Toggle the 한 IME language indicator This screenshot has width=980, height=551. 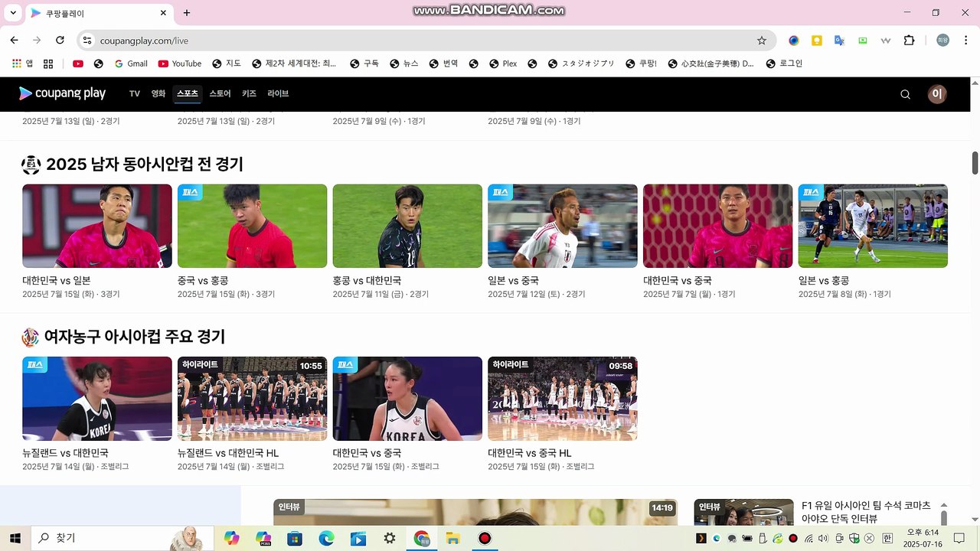tap(888, 538)
